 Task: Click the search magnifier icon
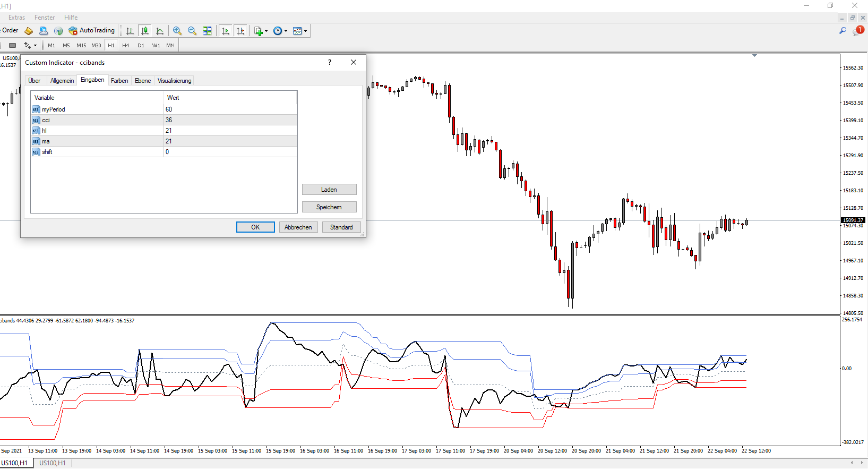click(843, 31)
